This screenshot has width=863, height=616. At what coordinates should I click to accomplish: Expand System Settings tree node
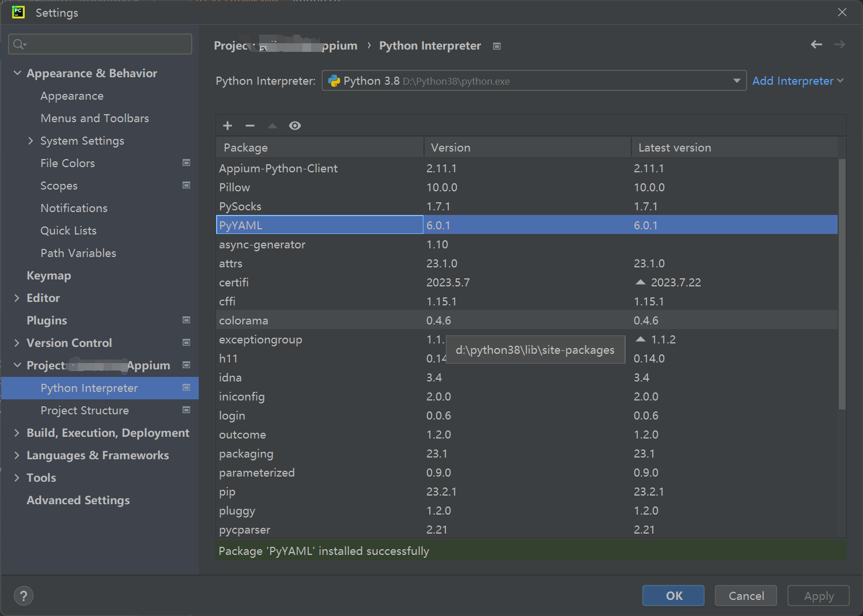coord(31,141)
